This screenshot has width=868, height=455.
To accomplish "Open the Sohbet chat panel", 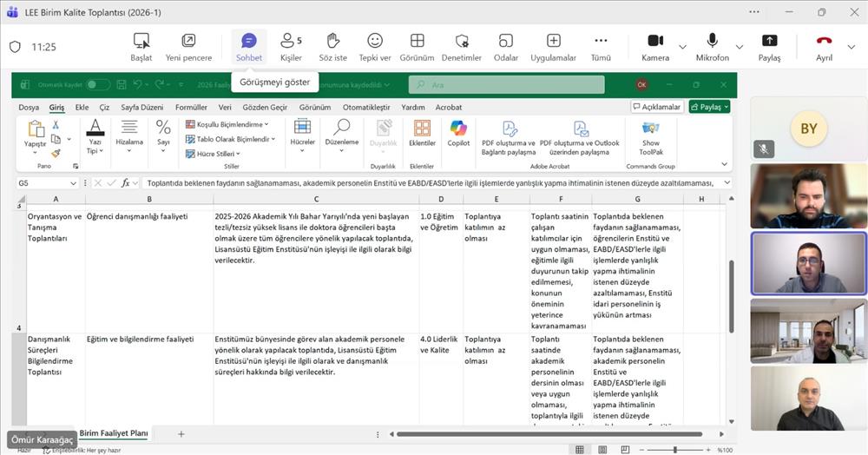I will pyautogui.click(x=249, y=47).
